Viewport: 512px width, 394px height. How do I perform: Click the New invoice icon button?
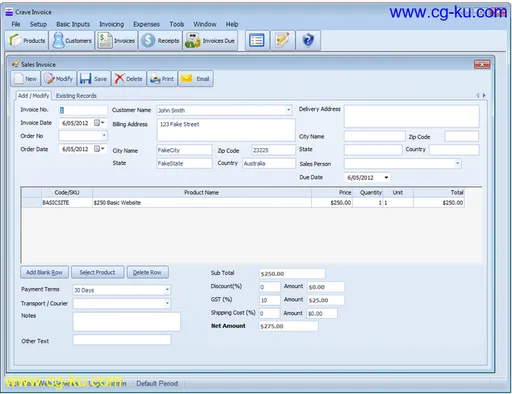(25, 79)
